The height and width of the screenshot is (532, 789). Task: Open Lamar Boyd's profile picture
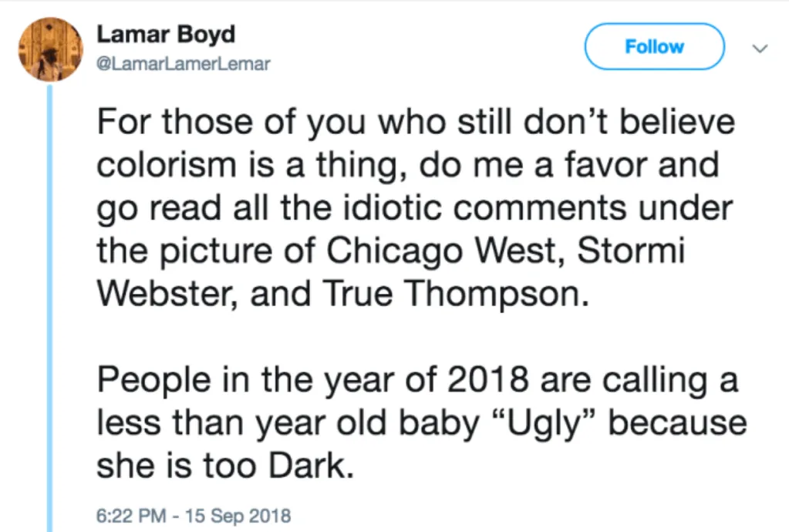pyautogui.click(x=50, y=49)
